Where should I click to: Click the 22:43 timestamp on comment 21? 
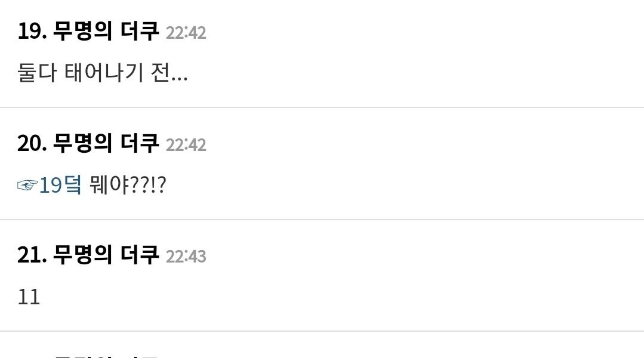pos(186,256)
